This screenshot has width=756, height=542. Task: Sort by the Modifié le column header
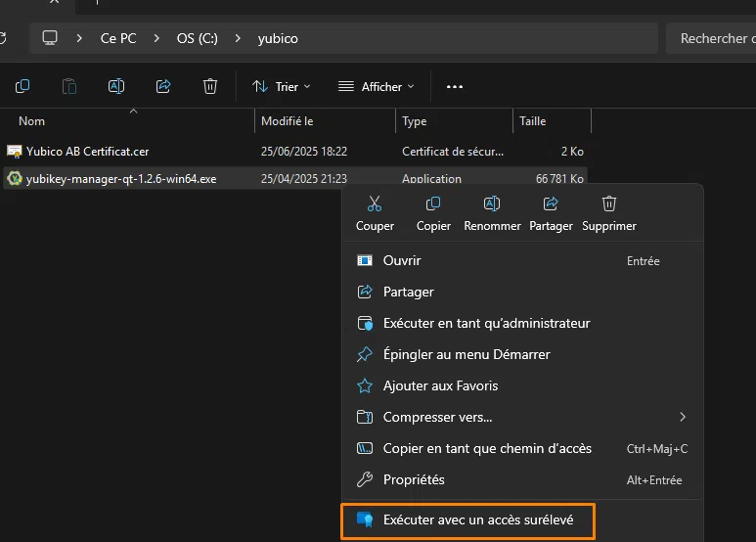[x=325, y=121]
